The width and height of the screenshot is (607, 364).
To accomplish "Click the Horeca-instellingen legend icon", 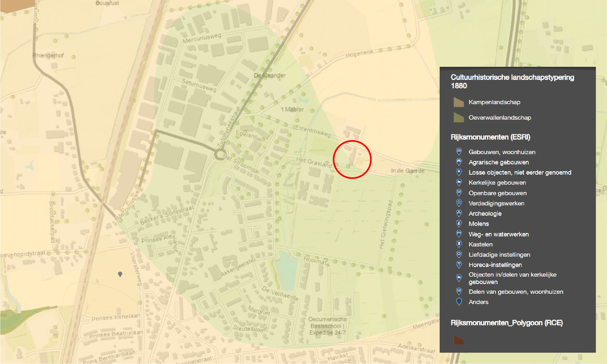I will point(459,265).
